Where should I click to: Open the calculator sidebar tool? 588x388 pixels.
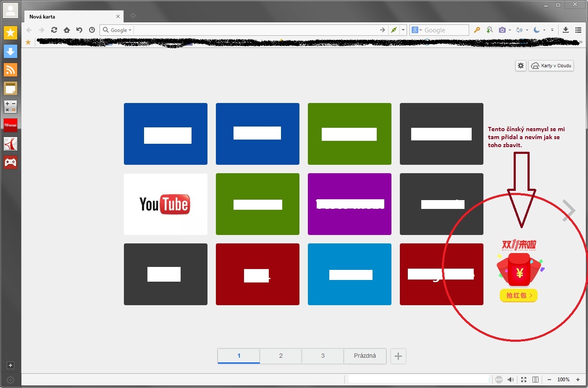point(10,107)
